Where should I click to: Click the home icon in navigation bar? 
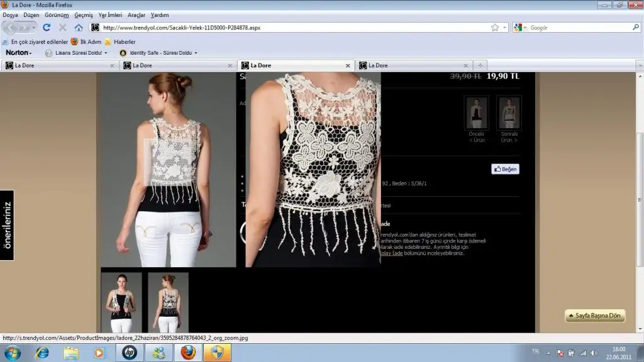coord(79,28)
